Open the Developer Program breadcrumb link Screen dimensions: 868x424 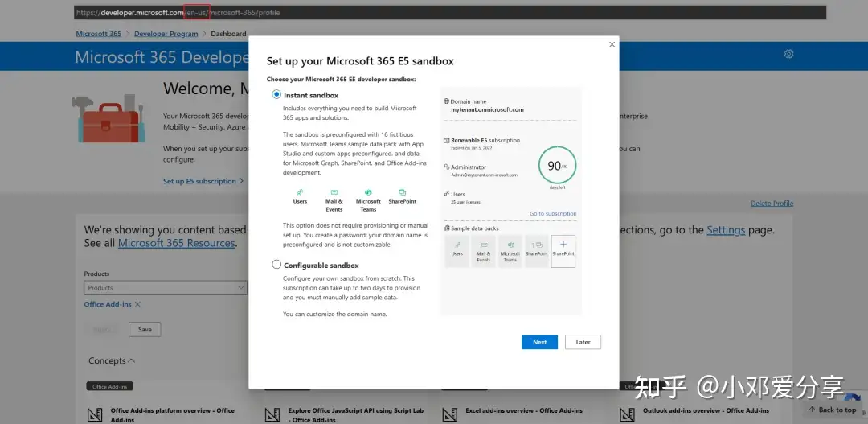(x=166, y=34)
